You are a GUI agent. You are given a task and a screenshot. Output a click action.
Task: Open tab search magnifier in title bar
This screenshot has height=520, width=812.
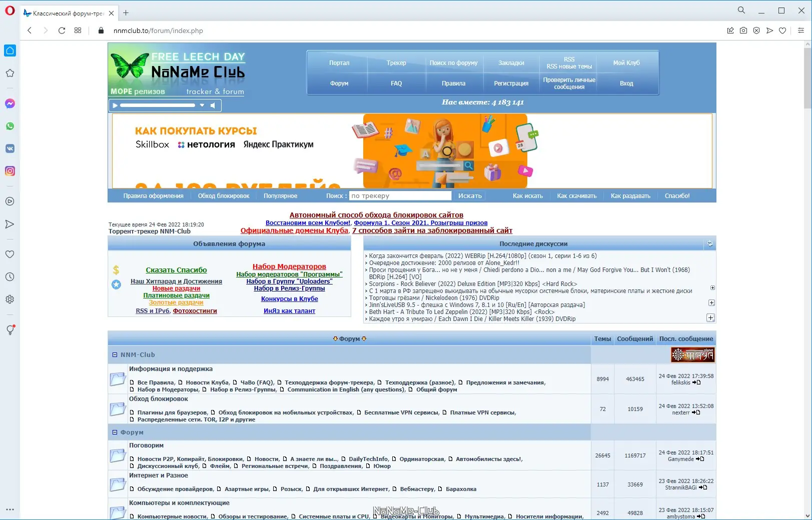pos(741,10)
